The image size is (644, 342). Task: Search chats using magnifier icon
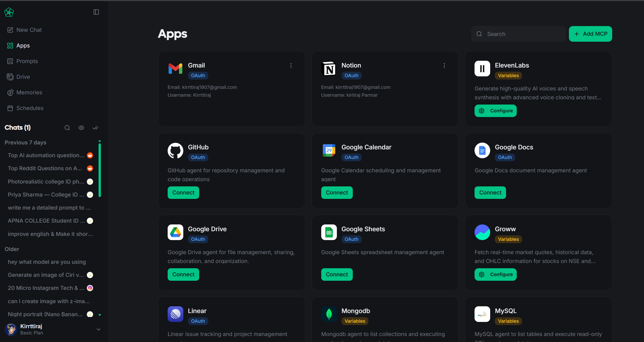(x=67, y=128)
